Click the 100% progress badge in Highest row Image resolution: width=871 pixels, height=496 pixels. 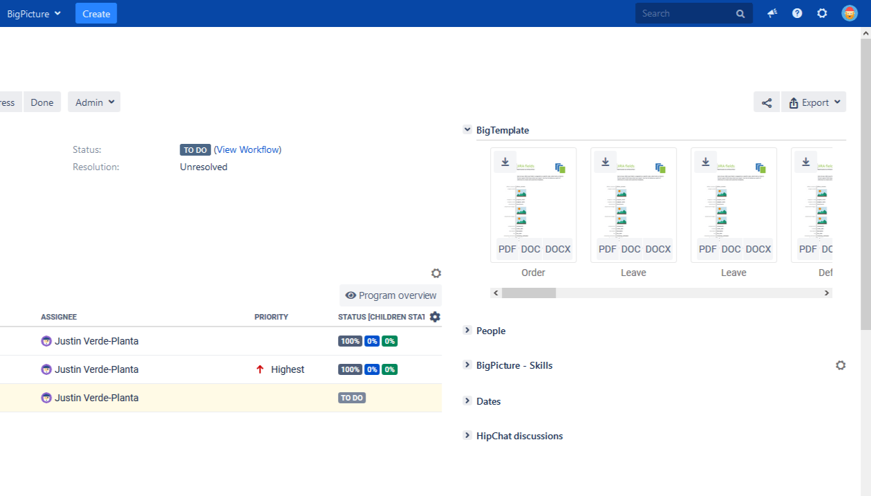coord(350,369)
